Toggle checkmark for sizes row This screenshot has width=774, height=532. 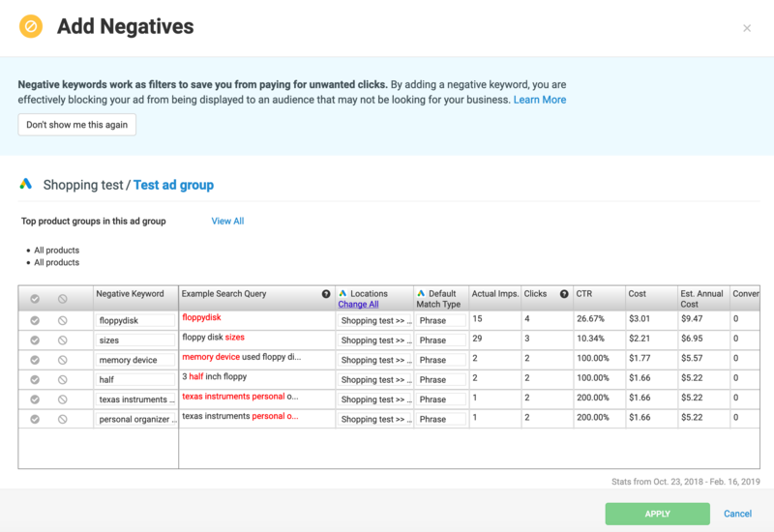click(35, 340)
